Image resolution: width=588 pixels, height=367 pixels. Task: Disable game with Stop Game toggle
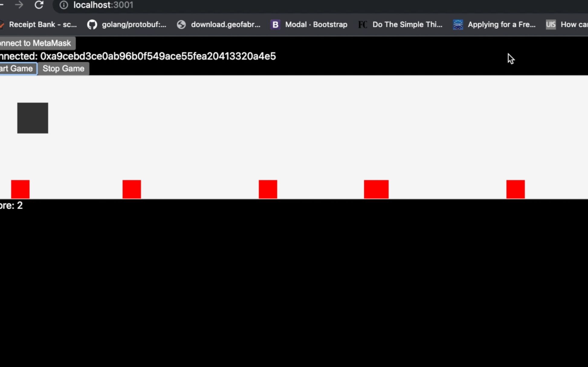click(63, 69)
